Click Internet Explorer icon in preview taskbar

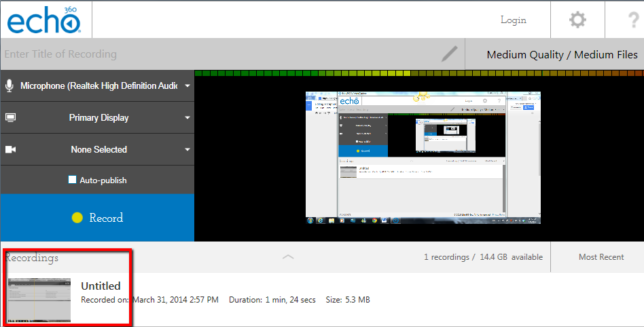tap(321, 220)
